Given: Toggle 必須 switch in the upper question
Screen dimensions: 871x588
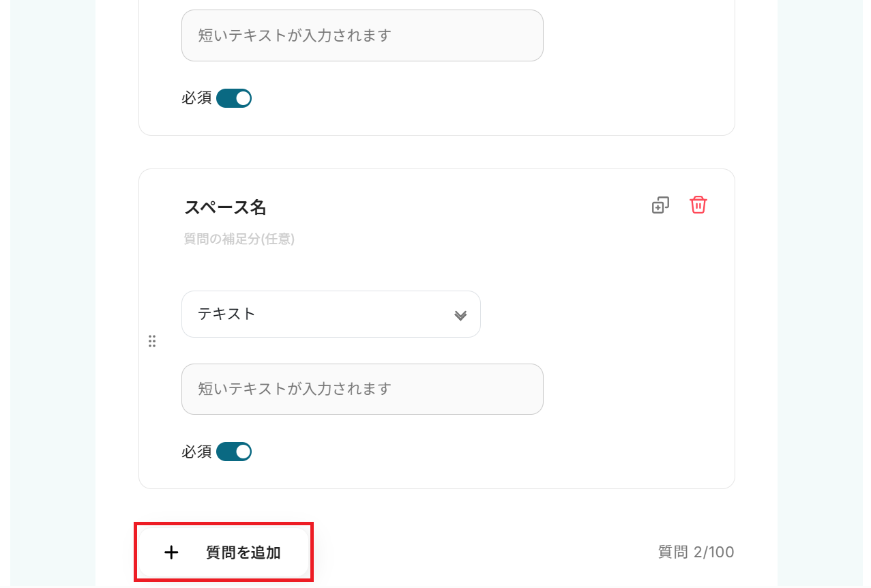Looking at the screenshot, I should 234,98.
